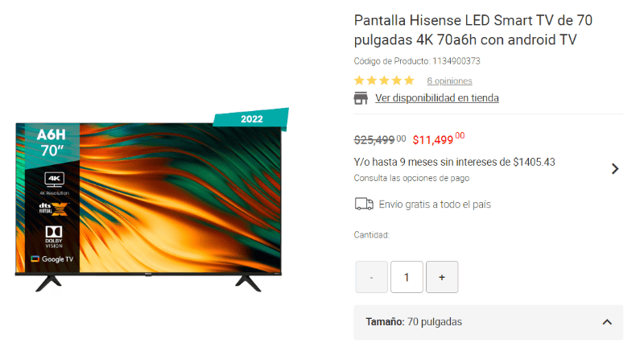This screenshot has width=644, height=343.
Task: Click the A6H 70" label on image
Action: pyautogui.click(x=51, y=143)
